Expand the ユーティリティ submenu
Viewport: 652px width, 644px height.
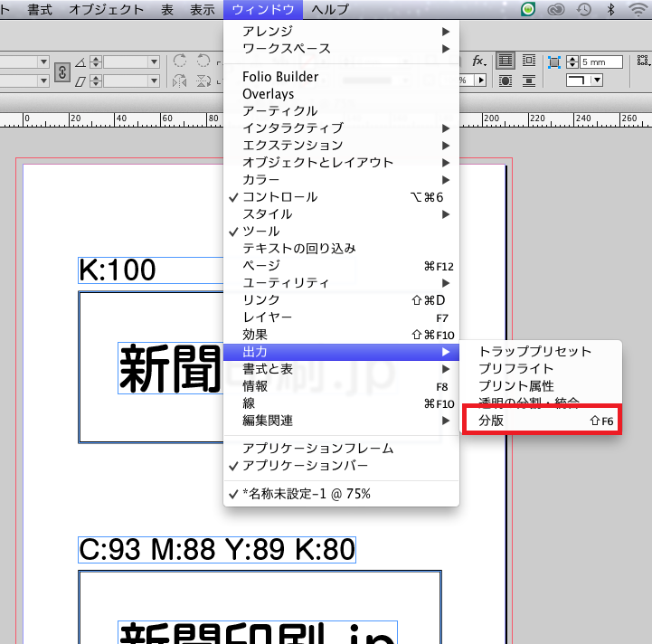(x=341, y=283)
